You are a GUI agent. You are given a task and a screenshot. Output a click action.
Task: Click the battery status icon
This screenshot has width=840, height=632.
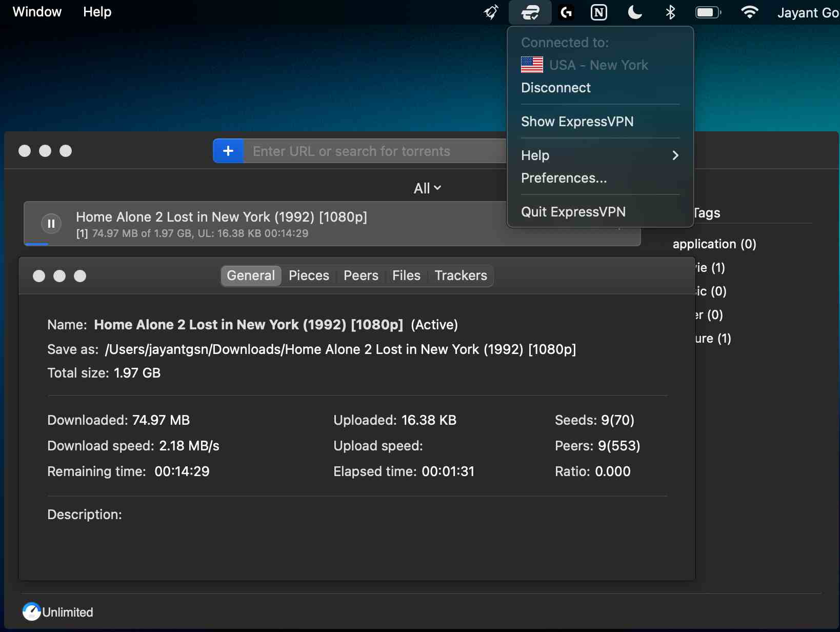708,12
